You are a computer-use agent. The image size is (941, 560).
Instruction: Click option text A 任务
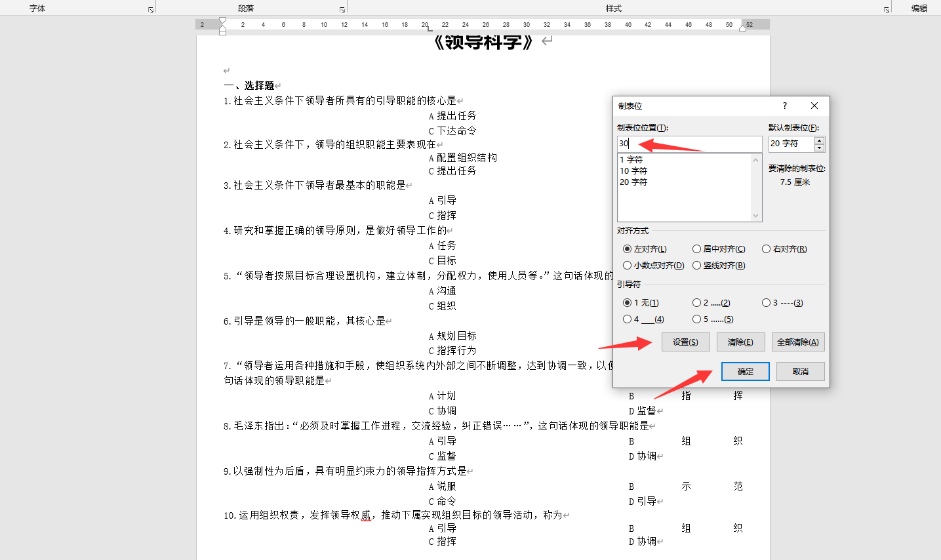(442, 246)
